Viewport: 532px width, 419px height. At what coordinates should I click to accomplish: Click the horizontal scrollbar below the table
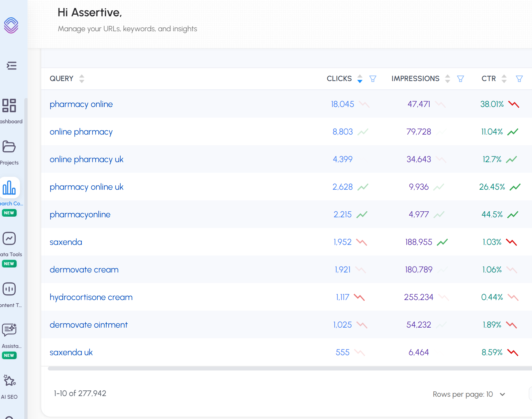[x=289, y=368]
